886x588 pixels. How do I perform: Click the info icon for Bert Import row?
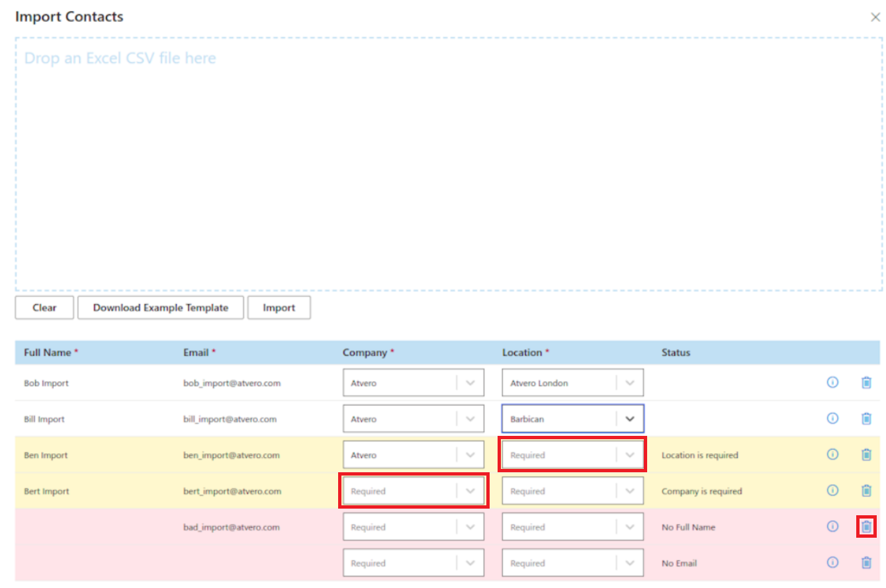pyautogui.click(x=832, y=490)
